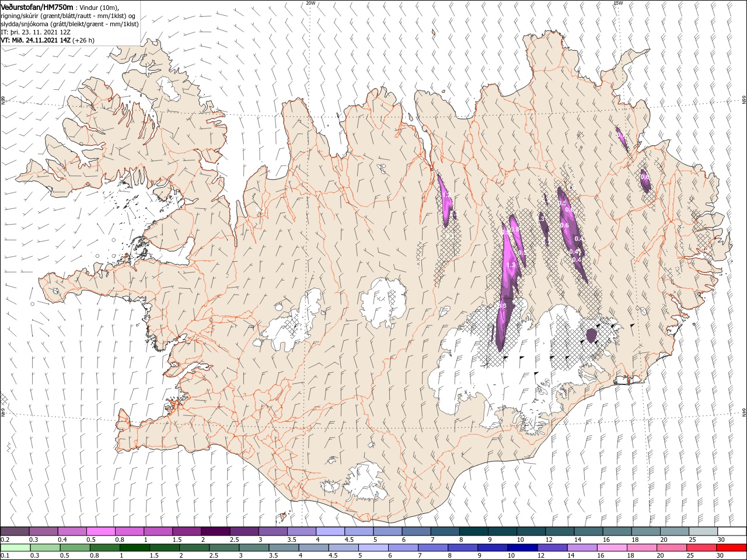The height and width of the screenshot is (560, 747).
Task: Click the upper legend swatch labeled 14
Action: click(588, 531)
